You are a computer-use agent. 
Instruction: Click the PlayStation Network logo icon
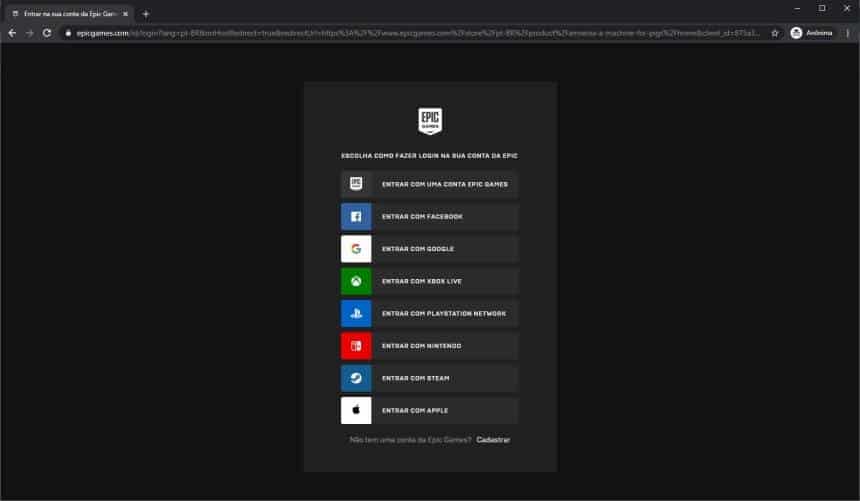(356, 313)
